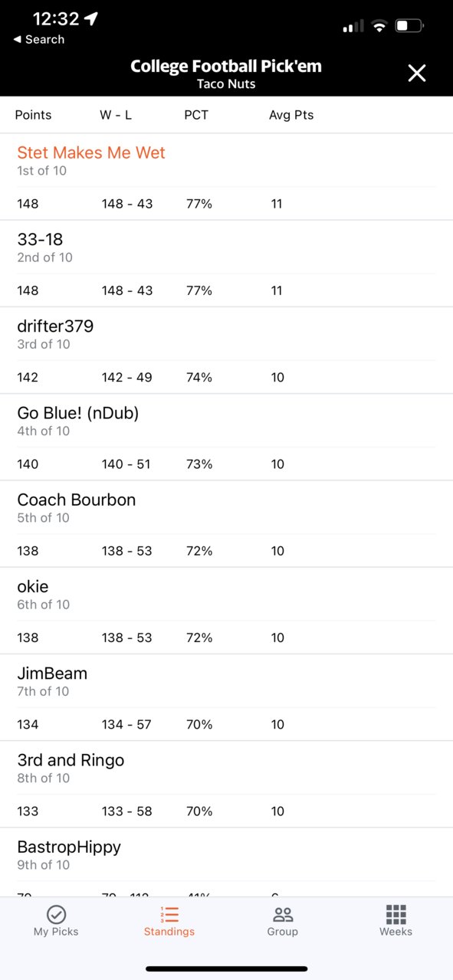Open the Standings list icon
453x980 pixels.
[169, 914]
